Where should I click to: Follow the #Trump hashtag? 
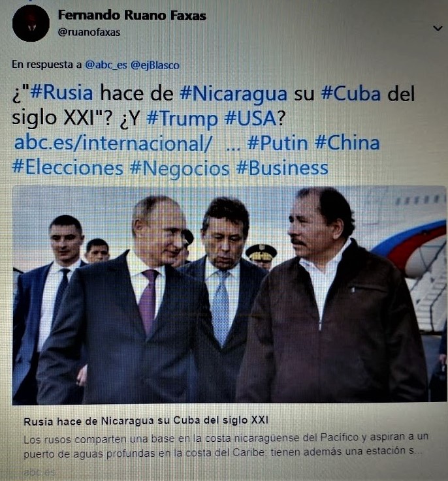[182, 118]
